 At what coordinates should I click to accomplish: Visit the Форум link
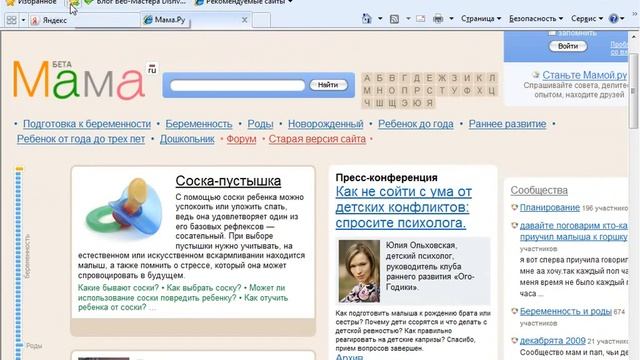(241, 139)
